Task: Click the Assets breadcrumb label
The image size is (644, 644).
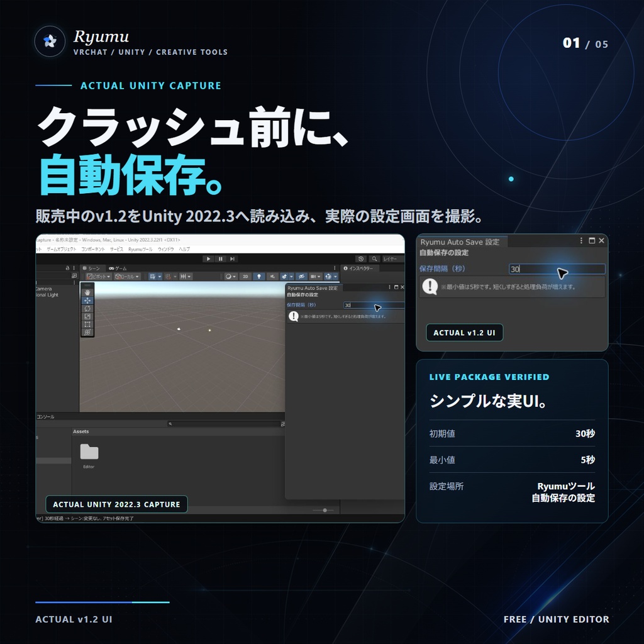Action: [80, 431]
